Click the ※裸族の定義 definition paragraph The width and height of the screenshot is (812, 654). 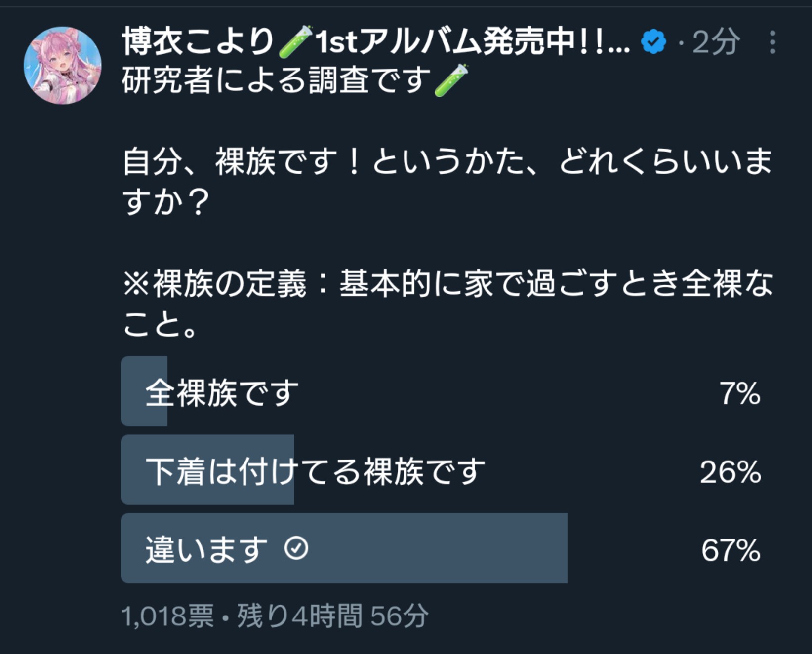(447, 303)
